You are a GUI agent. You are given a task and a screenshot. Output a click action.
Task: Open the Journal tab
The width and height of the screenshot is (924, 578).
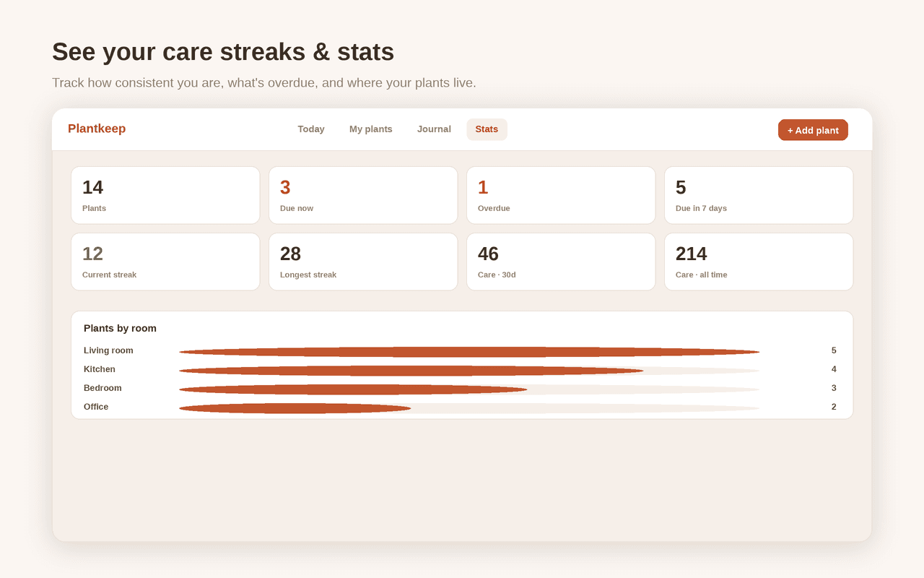click(x=434, y=129)
